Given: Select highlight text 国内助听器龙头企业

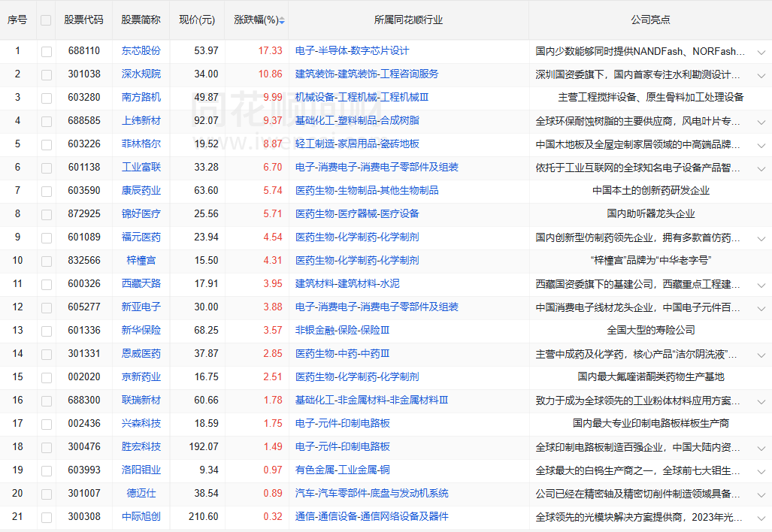Looking at the screenshot, I should (x=650, y=213).
